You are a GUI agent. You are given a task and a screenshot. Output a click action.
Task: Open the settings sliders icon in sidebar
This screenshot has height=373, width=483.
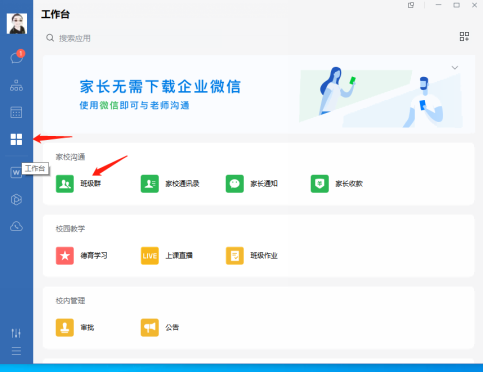point(16,333)
